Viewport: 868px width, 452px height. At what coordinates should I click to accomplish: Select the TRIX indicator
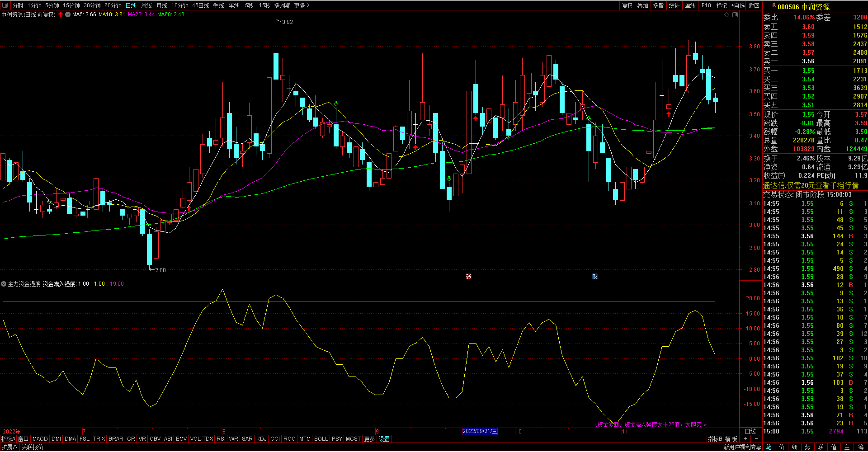coord(99,439)
